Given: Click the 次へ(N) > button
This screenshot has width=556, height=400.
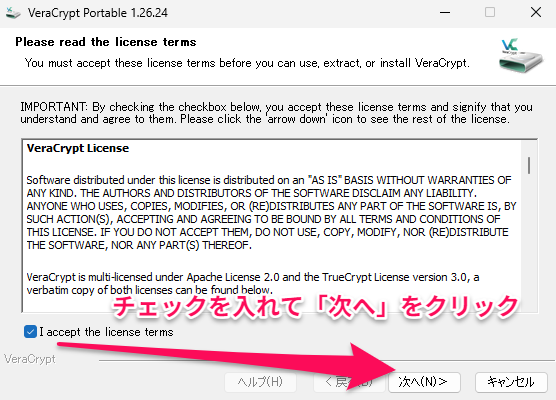Looking at the screenshot, I should (424, 382).
